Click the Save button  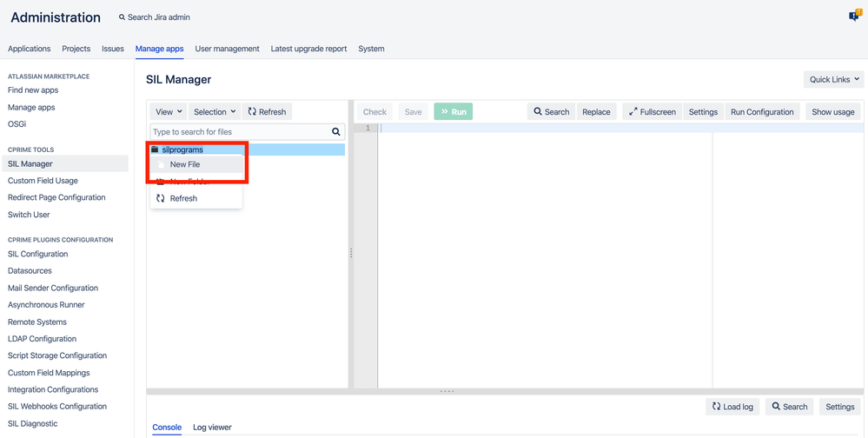point(413,112)
